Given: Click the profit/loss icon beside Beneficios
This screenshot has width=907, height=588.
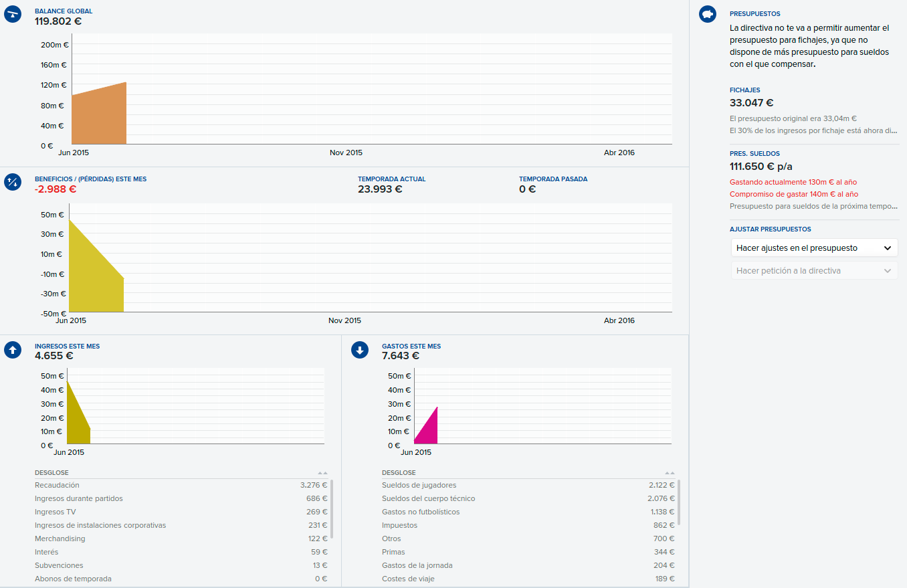Looking at the screenshot, I should click(x=13, y=182).
